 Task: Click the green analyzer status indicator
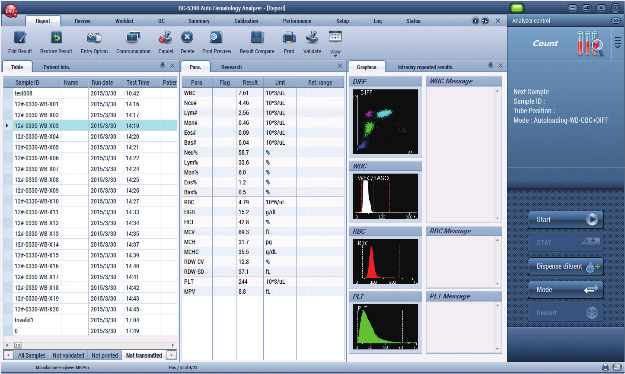click(x=517, y=8)
